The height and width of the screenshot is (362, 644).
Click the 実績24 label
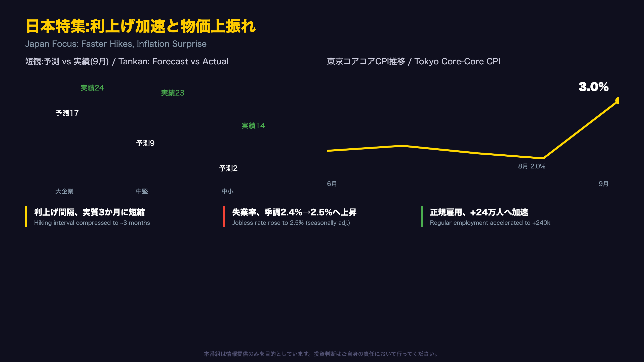point(92,88)
